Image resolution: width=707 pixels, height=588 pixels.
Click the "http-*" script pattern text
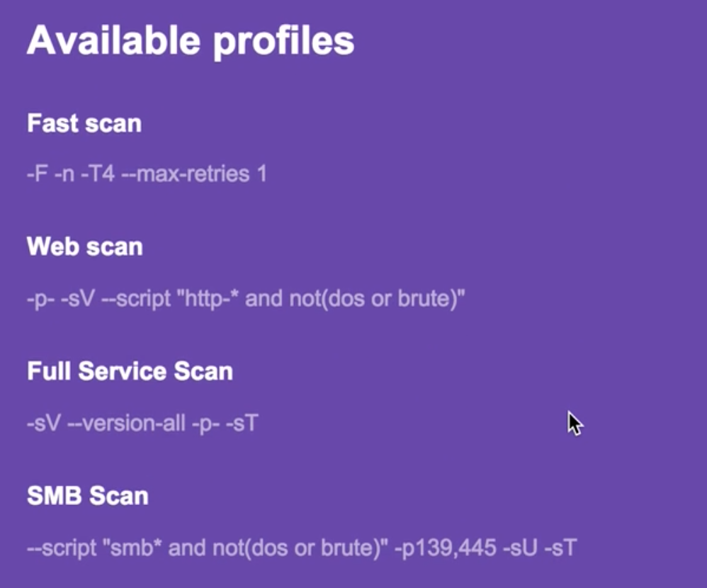(x=208, y=298)
